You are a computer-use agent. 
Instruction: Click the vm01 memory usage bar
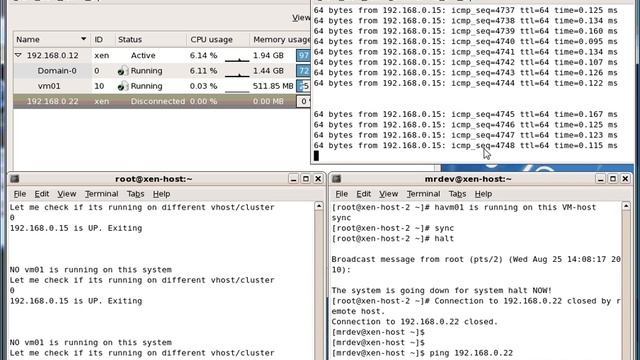pyautogui.click(x=303, y=86)
